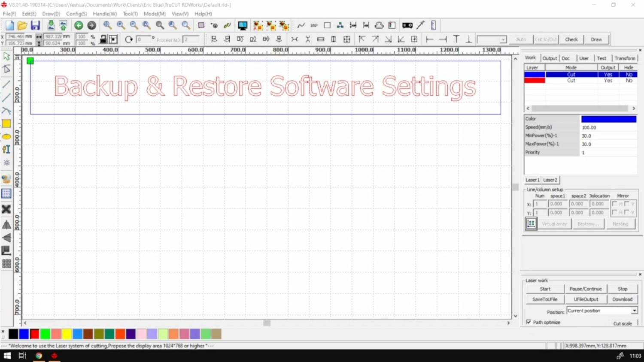Select the yellow Ellipse draw tool
The image size is (644, 362).
(x=6, y=137)
